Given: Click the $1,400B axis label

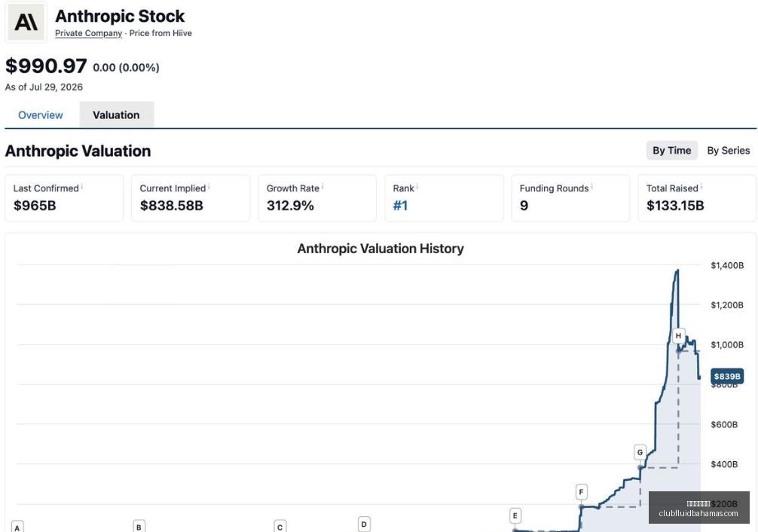Looking at the screenshot, I should [727, 265].
